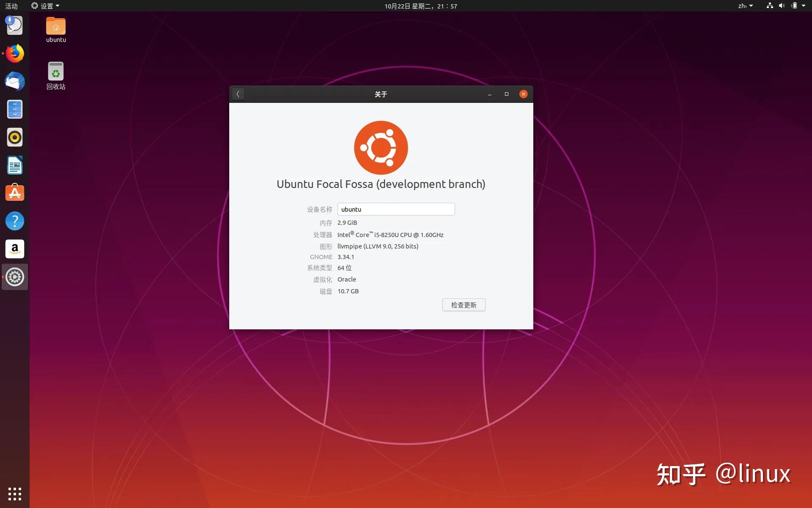Click the volume icon in top bar
The height and width of the screenshot is (508, 812).
pyautogui.click(x=782, y=6)
